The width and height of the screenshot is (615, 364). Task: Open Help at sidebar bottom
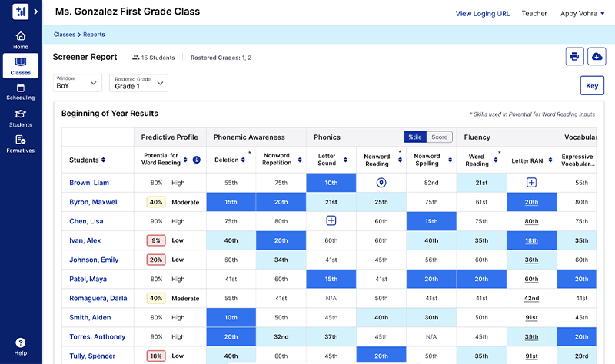(x=21, y=346)
